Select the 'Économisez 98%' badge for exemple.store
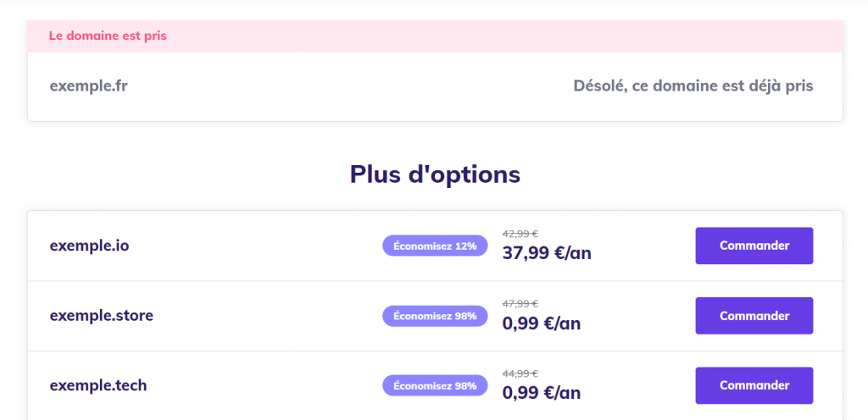The image size is (868, 420). (x=435, y=316)
